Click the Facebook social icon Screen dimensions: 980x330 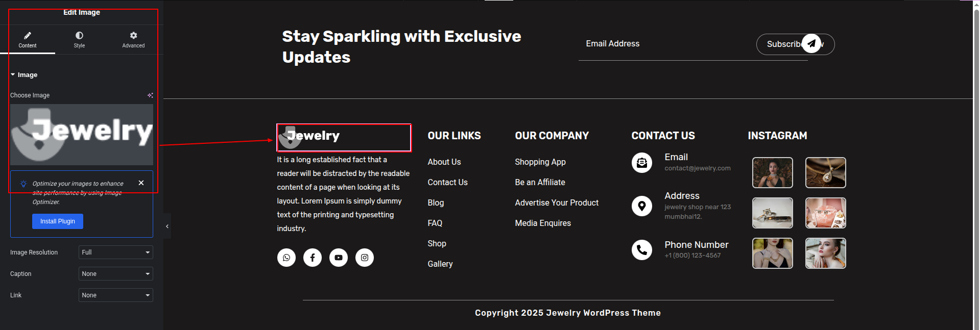click(x=313, y=258)
